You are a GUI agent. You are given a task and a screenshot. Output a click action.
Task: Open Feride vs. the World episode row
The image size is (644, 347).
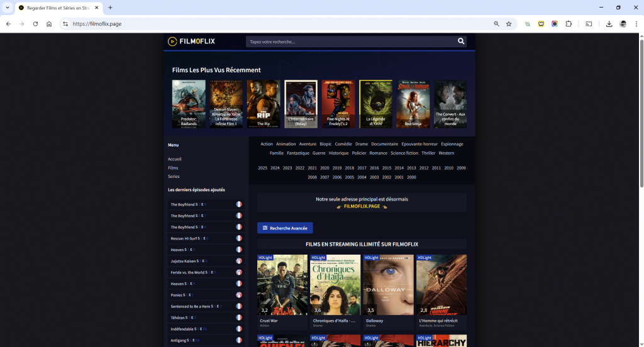(x=206, y=272)
